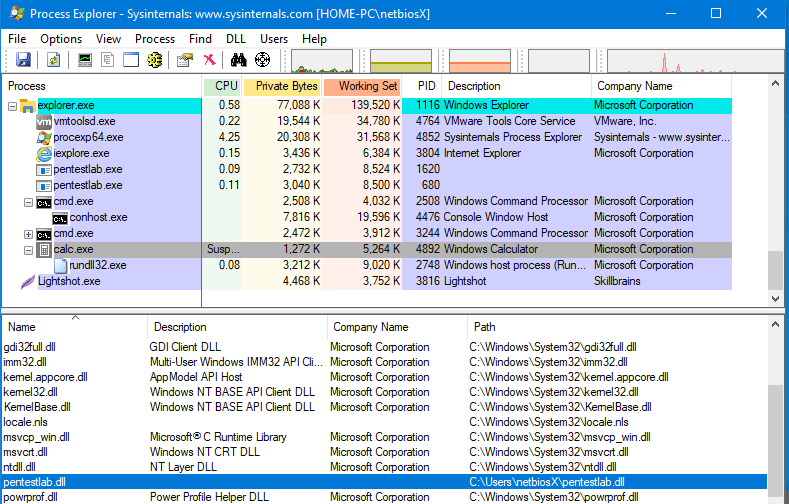
Task: Open Properties using the toolbar icon
Action: [x=185, y=60]
